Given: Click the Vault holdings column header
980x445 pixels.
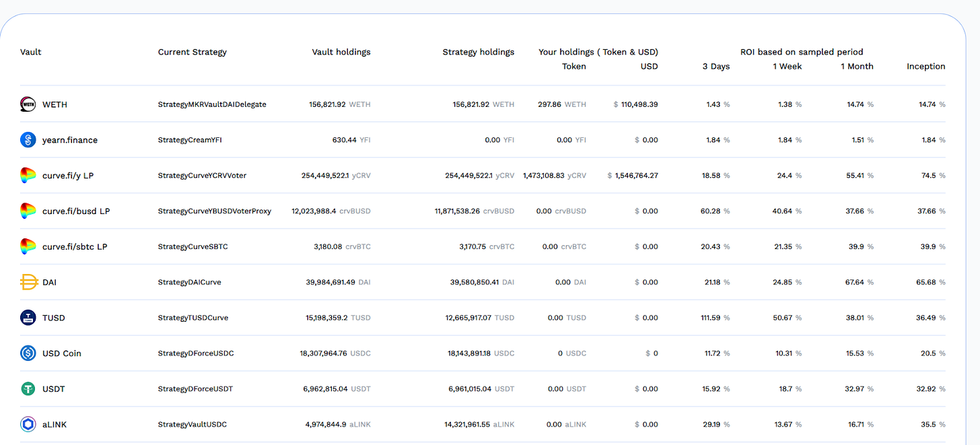Looking at the screenshot, I should (x=341, y=52).
